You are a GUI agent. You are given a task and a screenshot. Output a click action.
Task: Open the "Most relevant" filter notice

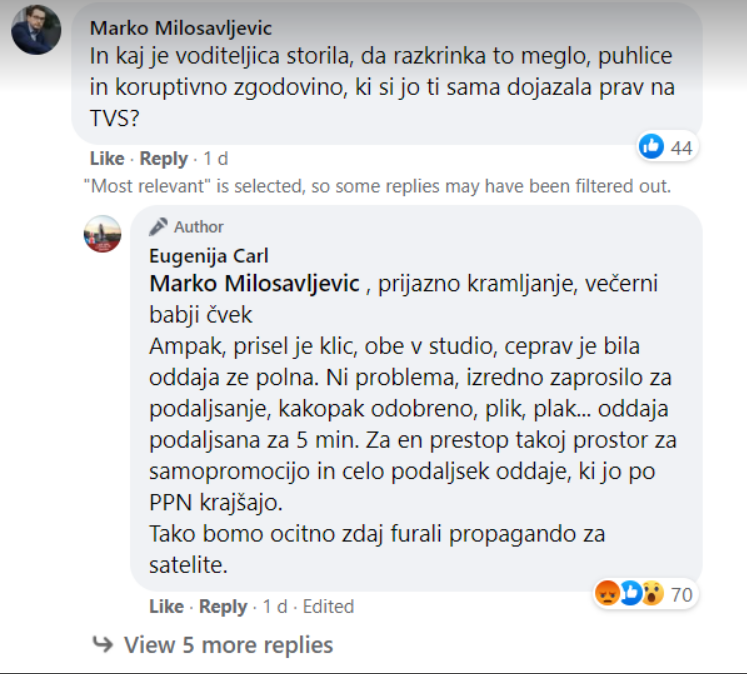(377, 185)
